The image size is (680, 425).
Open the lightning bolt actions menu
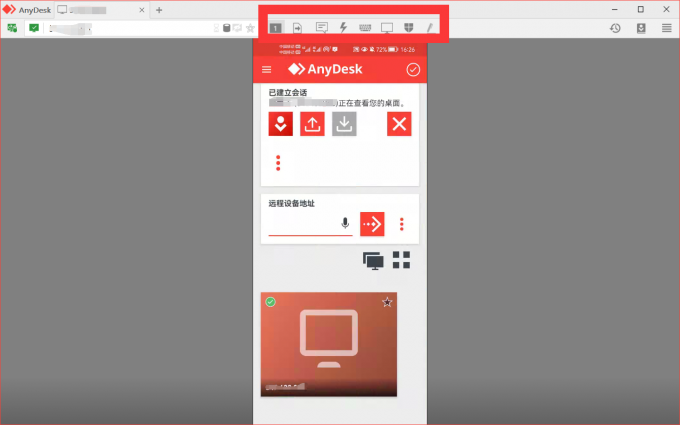(x=343, y=28)
